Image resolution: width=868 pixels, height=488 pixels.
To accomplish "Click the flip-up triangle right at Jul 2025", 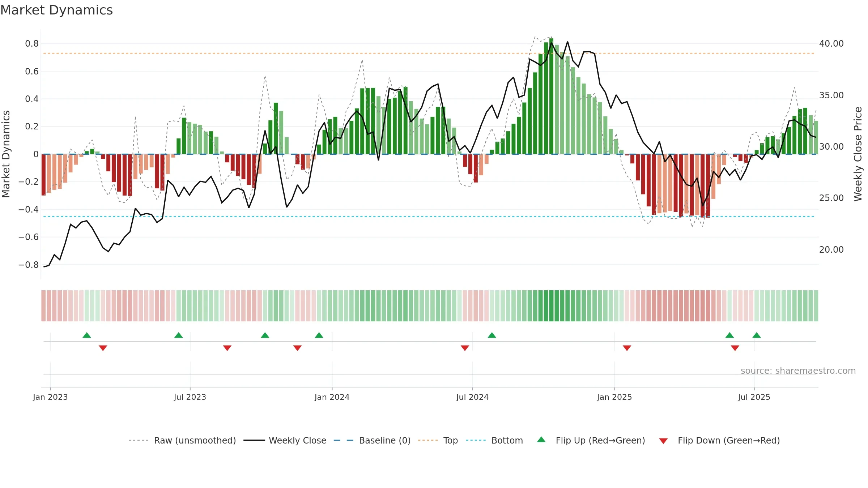I will (x=757, y=335).
